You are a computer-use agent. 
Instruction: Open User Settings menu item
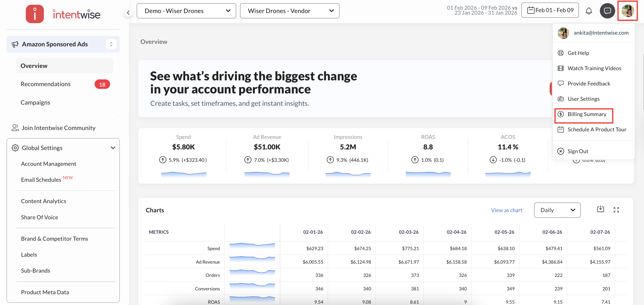(x=583, y=99)
